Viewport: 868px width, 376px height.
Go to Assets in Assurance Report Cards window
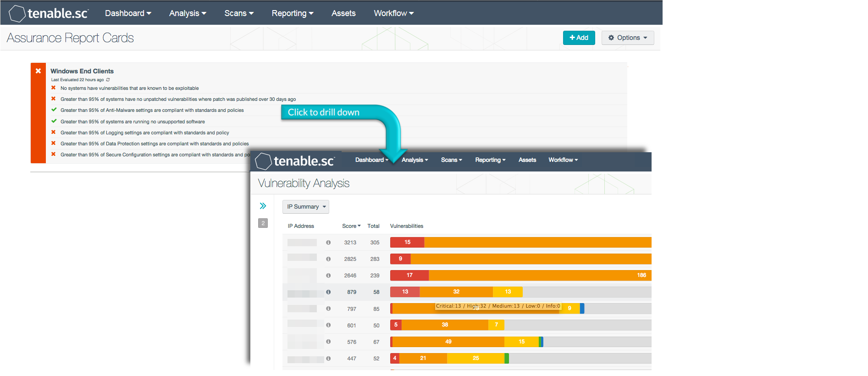[x=343, y=13]
